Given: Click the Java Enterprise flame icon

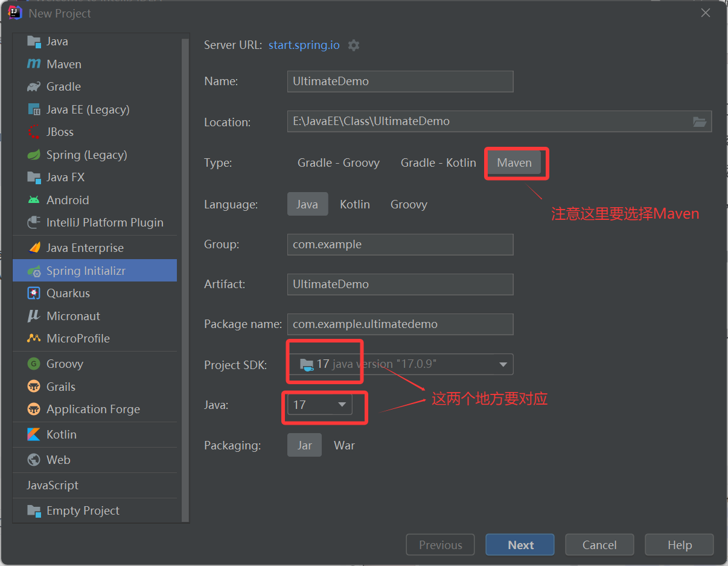Looking at the screenshot, I should (34, 248).
